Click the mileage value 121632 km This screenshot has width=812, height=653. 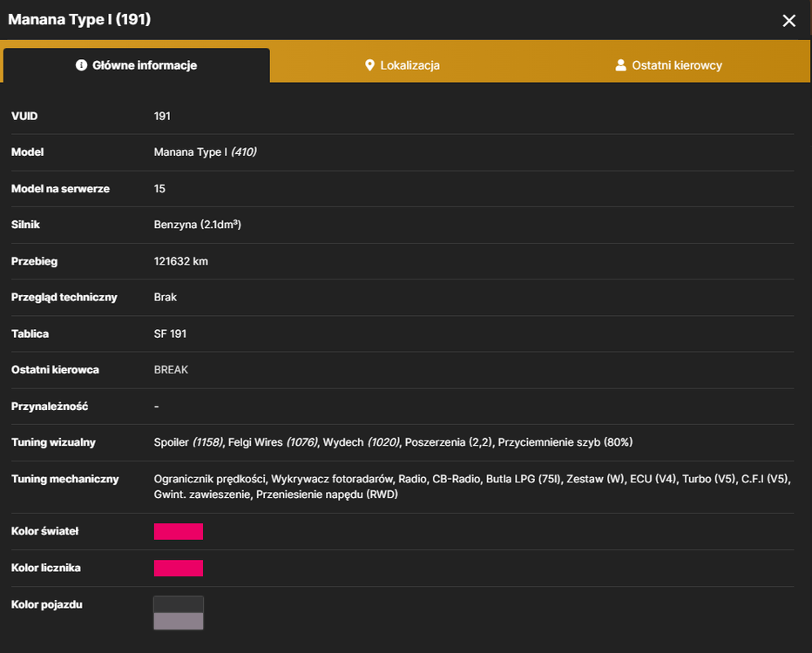(180, 261)
